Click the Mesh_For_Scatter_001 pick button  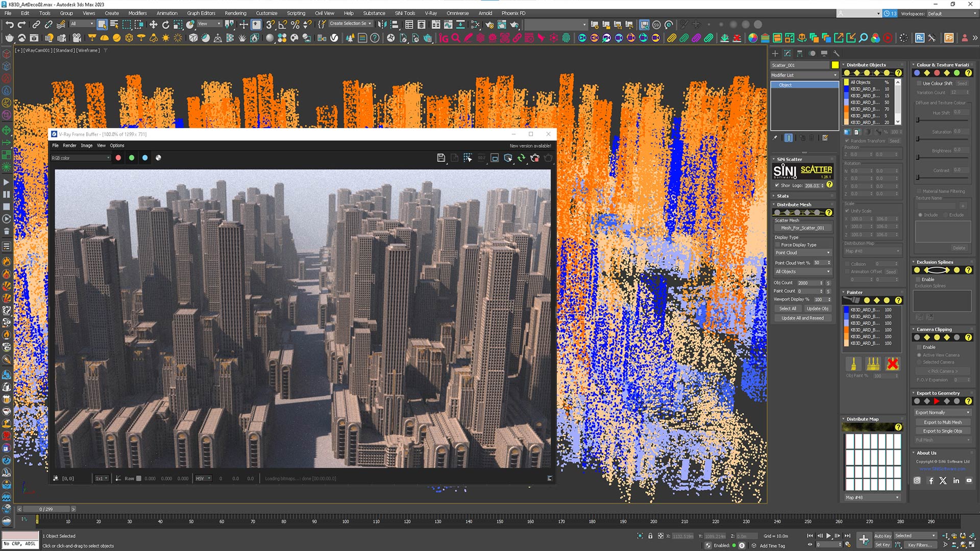(x=802, y=228)
